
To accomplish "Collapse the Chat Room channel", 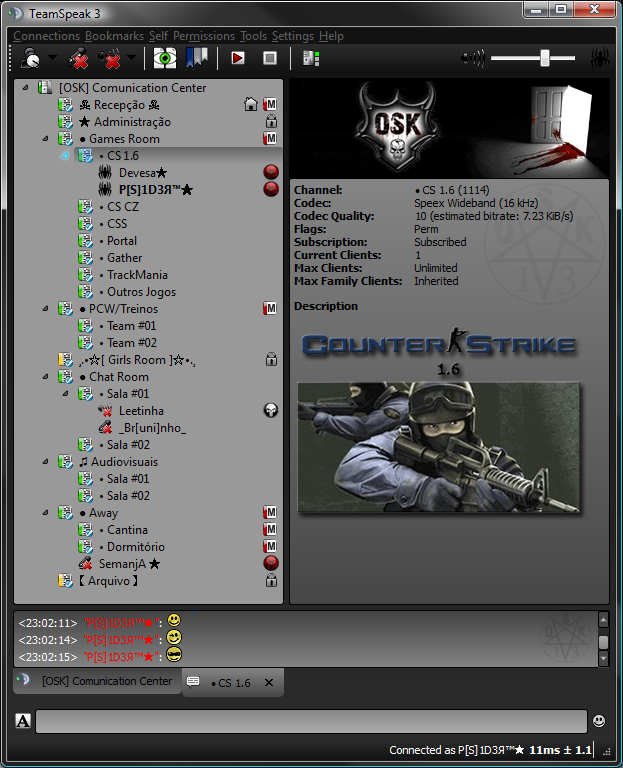I will pyautogui.click(x=46, y=377).
